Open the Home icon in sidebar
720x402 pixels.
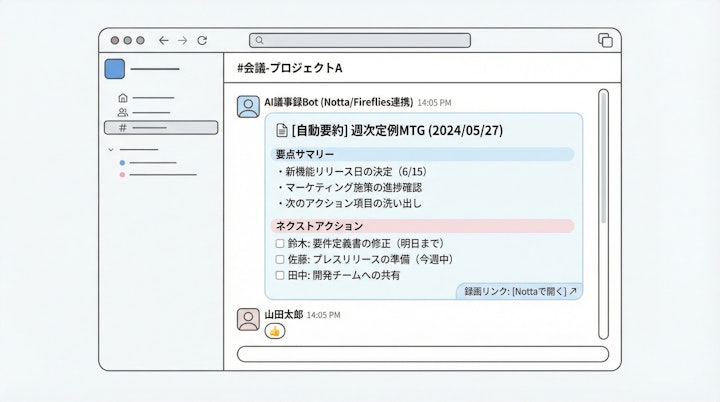tap(123, 98)
